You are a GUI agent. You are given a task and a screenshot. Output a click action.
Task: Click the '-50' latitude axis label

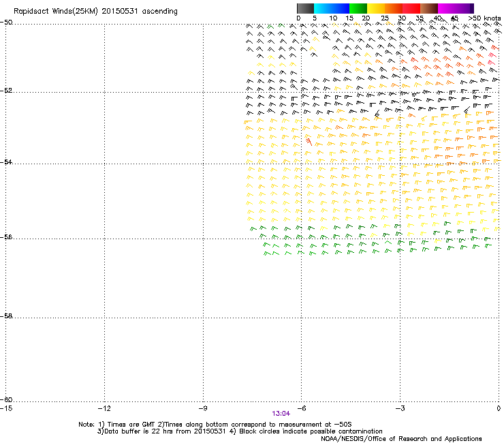point(6,22)
